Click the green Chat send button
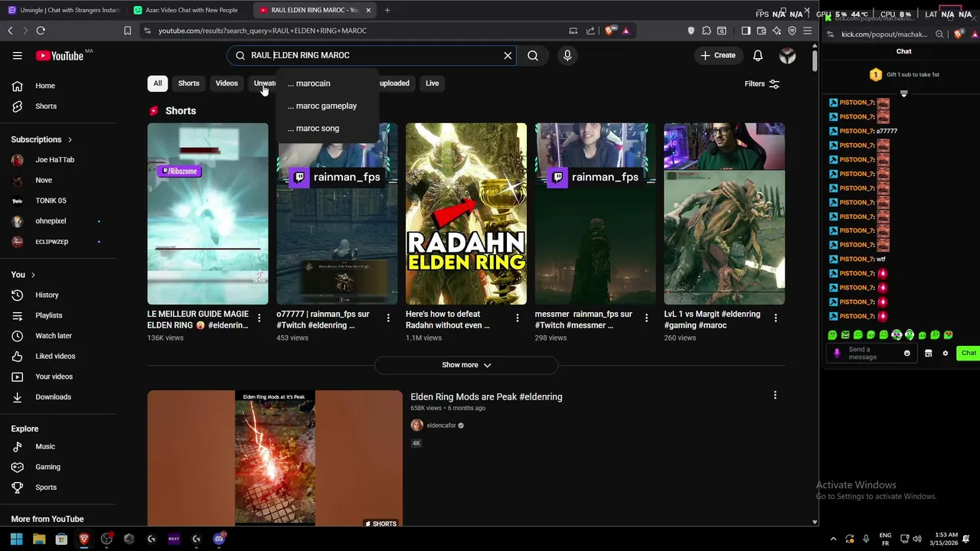The image size is (980, 551). [x=969, y=354]
